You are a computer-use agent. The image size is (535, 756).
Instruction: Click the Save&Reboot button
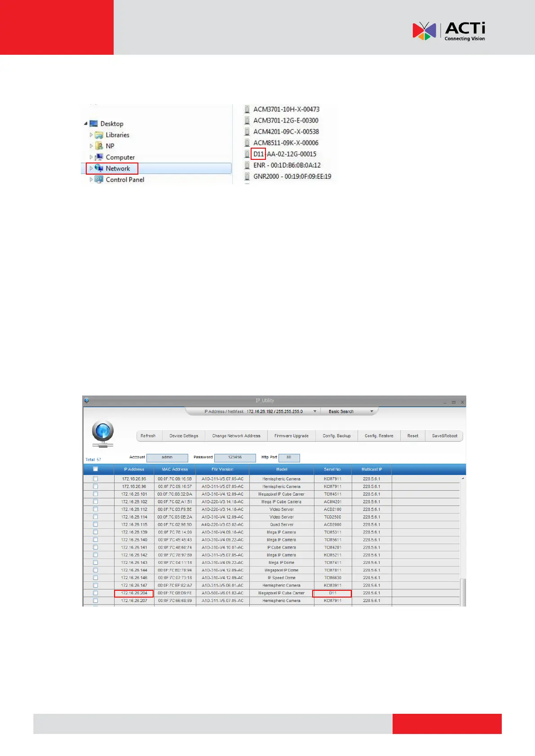(x=445, y=436)
